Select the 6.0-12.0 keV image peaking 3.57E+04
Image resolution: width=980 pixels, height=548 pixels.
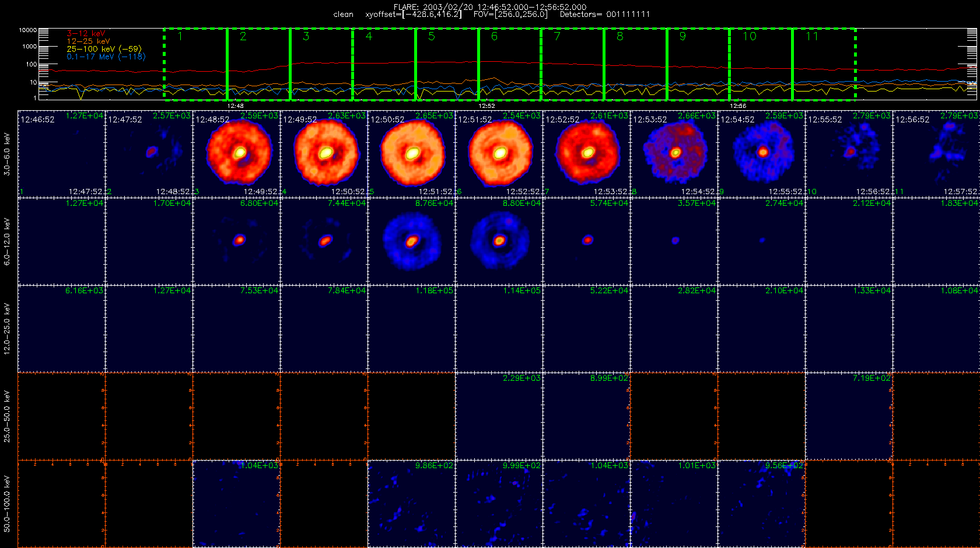(x=674, y=241)
